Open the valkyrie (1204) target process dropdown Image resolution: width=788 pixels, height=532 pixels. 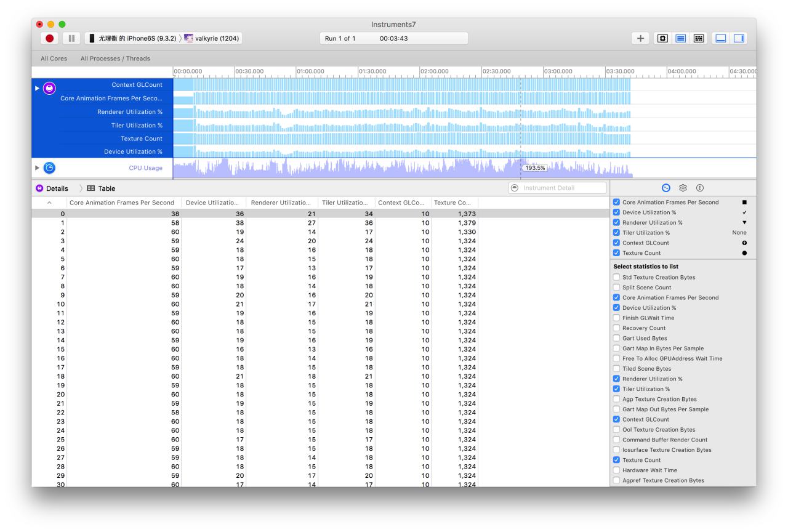point(211,38)
